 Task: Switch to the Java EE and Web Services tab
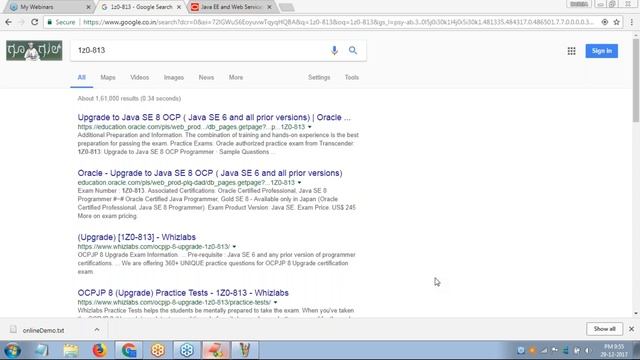tap(231, 7)
